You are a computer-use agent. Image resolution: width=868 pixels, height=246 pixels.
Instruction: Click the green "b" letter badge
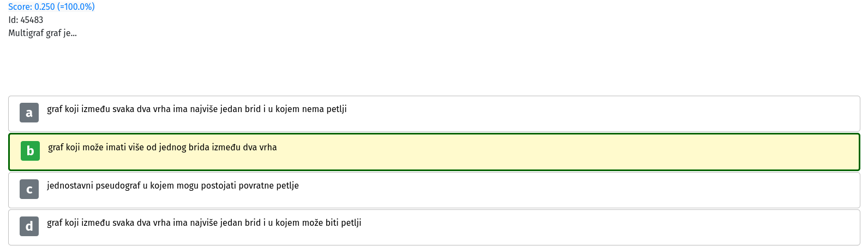click(30, 151)
